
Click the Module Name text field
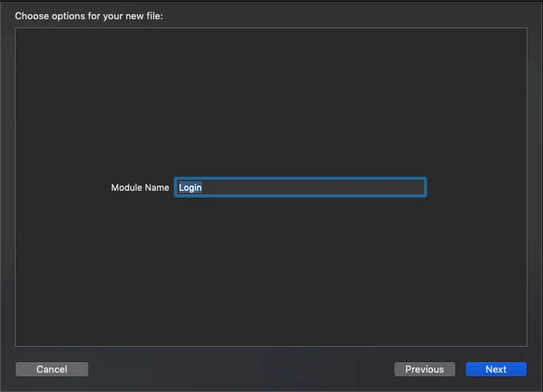(300, 187)
